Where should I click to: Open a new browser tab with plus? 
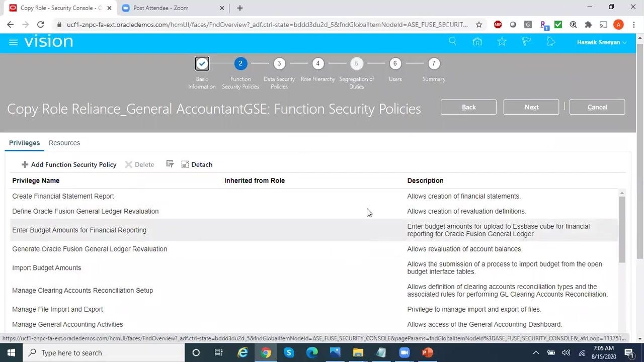tap(240, 8)
